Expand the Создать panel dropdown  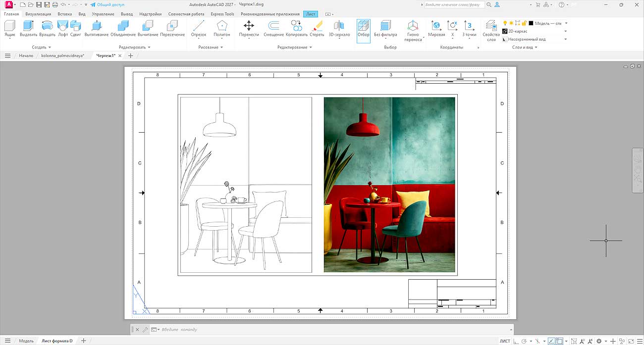tap(42, 48)
